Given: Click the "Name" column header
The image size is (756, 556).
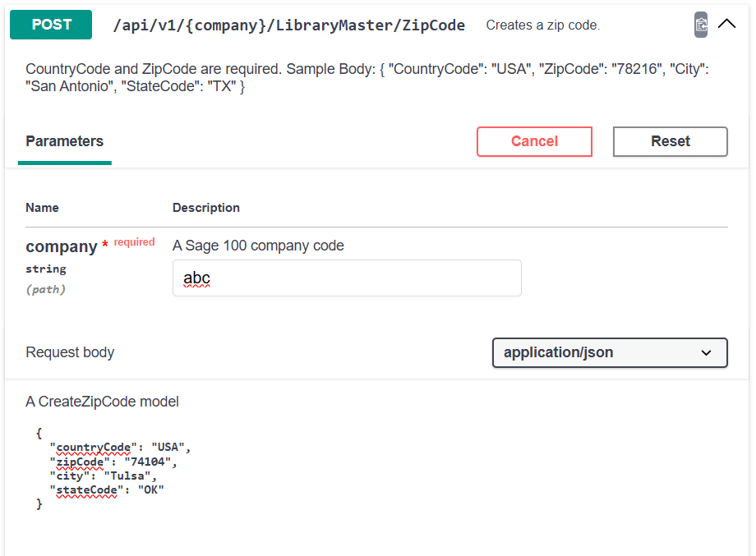Looking at the screenshot, I should pyautogui.click(x=42, y=208).
